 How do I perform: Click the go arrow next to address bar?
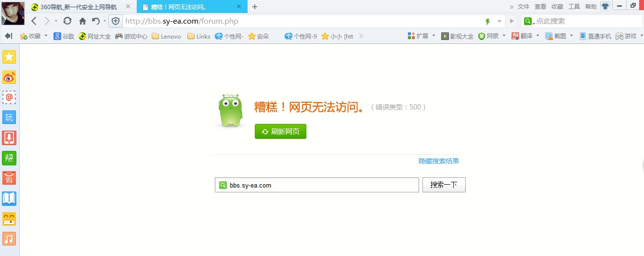(x=512, y=21)
